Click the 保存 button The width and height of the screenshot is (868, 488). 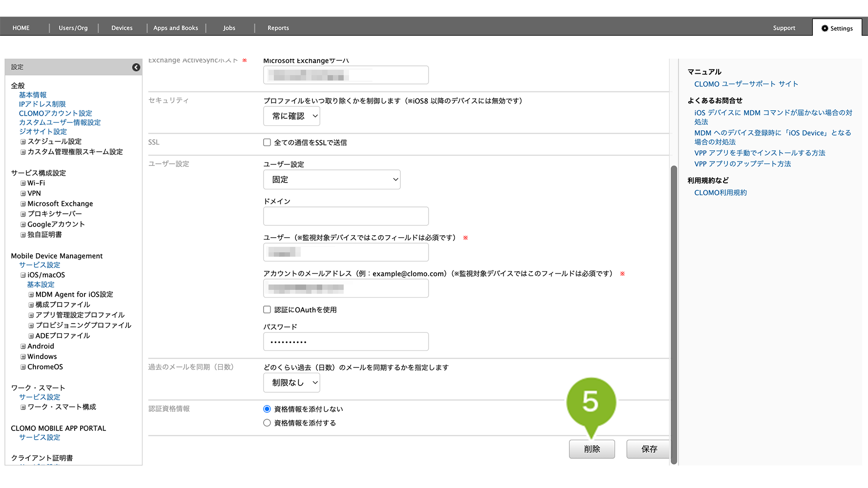(649, 449)
